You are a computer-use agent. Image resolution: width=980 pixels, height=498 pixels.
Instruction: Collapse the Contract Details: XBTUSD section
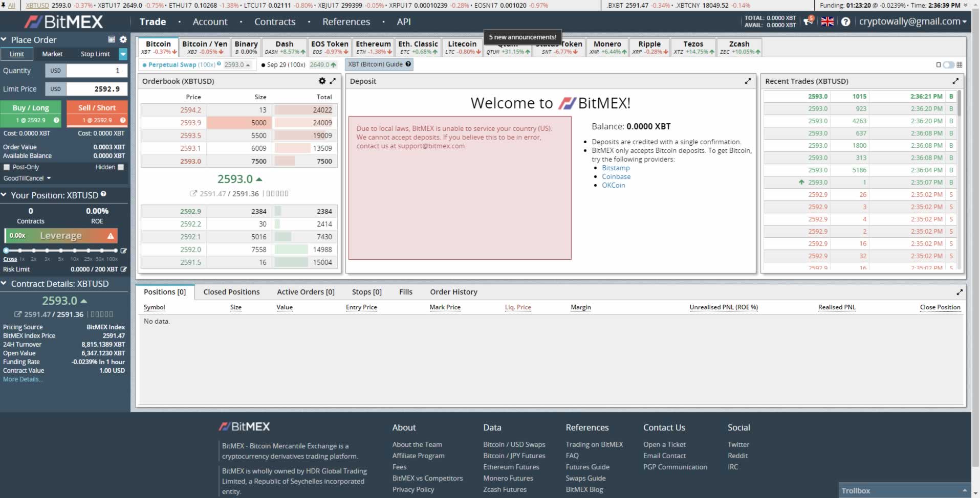tap(4, 284)
